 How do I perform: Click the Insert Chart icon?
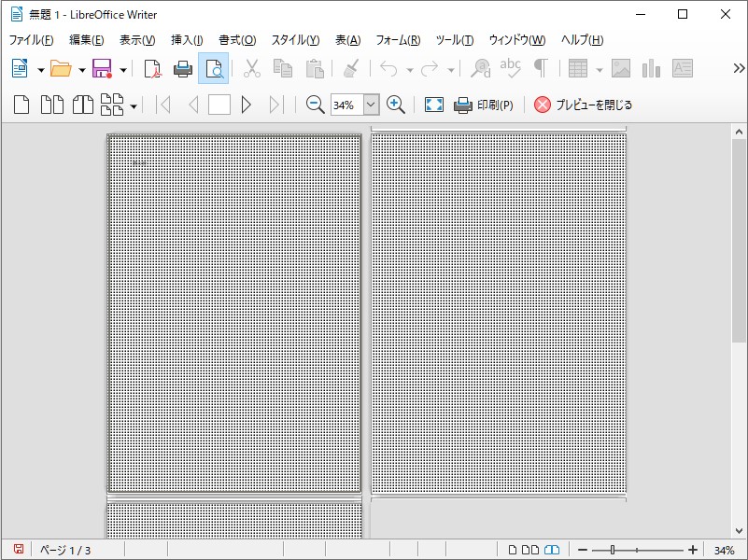[651, 69]
